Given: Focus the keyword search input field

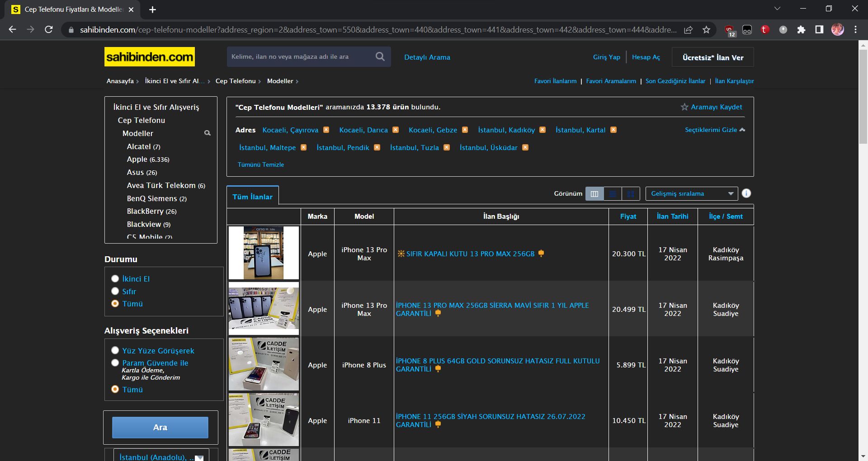Looking at the screenshot, I should (x=301, y=56).
